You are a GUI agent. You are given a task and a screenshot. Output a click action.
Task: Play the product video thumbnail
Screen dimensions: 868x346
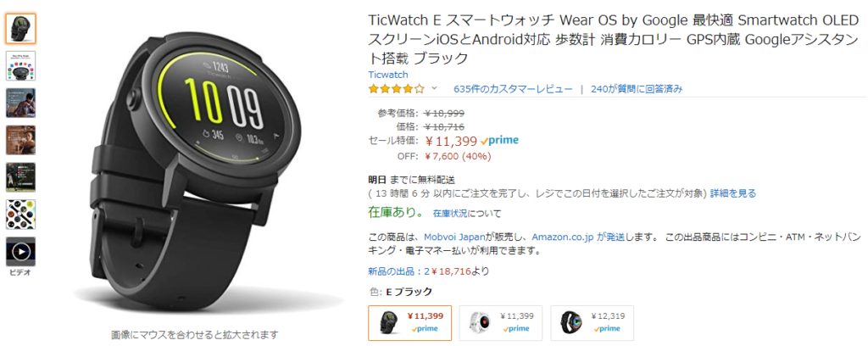(x=21, y=252)
